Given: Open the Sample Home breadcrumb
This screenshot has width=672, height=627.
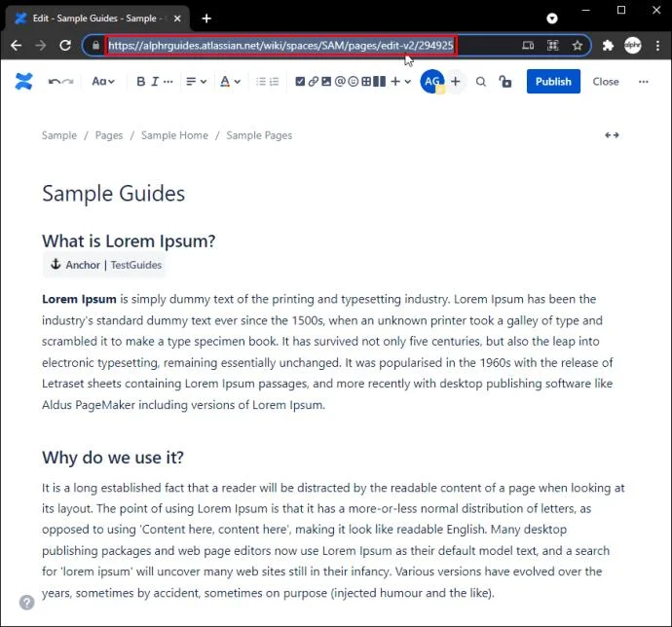Looking at the screenshot, I should click(x=174, y=135).
